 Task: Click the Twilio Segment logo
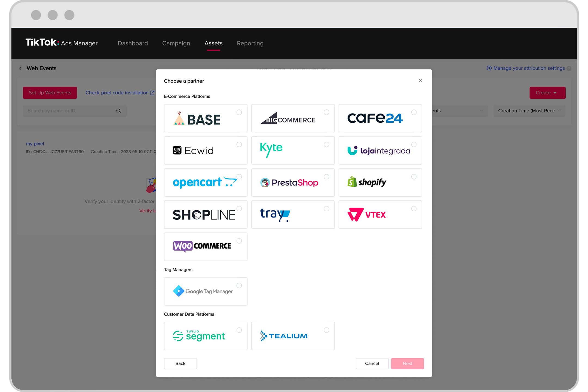pos(199,336)
